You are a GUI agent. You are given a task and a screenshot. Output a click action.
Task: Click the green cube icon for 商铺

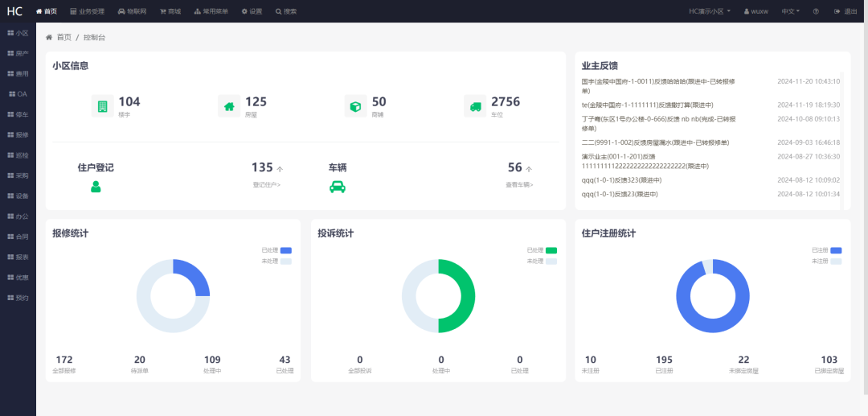pyautogui.click(x=355, y=105)
